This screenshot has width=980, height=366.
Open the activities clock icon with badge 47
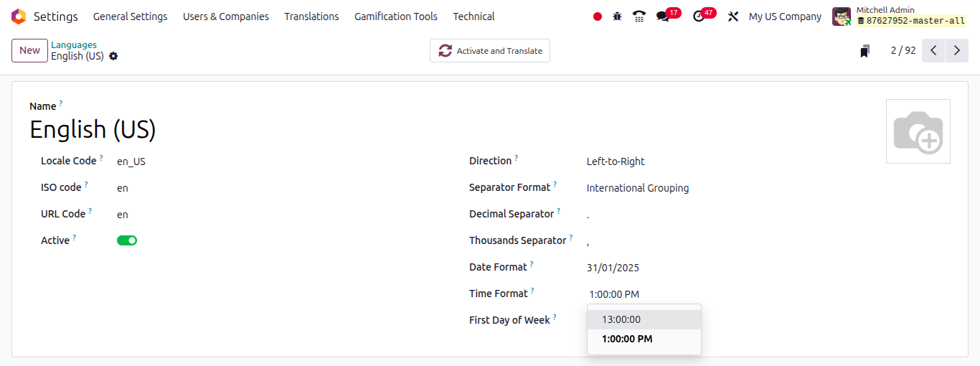tap(699, 17)
